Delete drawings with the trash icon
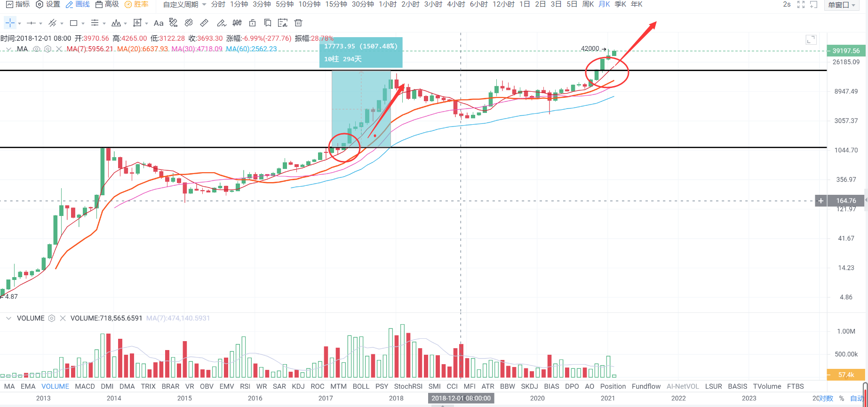The image size is (868, 407). pos(298,23)
